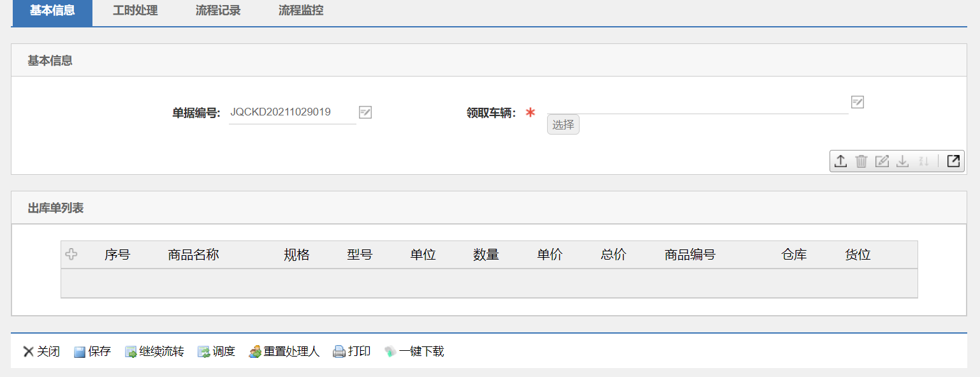Open the 流程记录 tab

point(218,11)
